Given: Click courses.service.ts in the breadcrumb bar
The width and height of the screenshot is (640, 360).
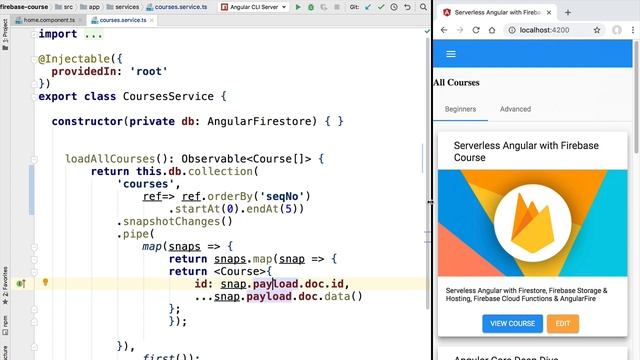Looking at the screenshot, I should pos(177,7).
